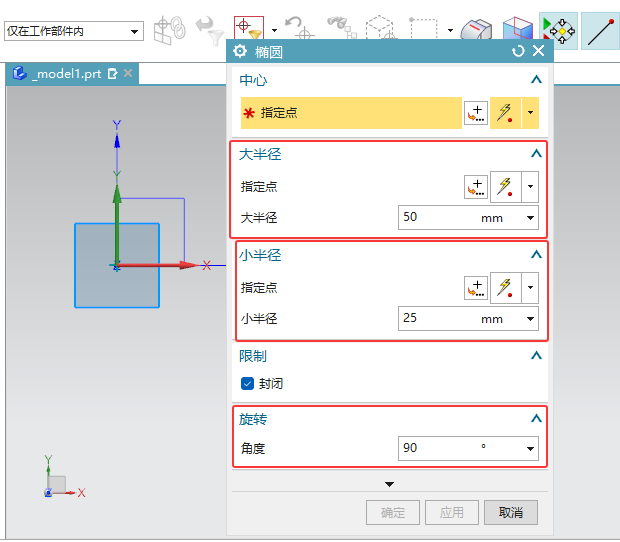The image size is (620, 542).
Task: Click the dashed rectangle selection icon
Action: 423,28
